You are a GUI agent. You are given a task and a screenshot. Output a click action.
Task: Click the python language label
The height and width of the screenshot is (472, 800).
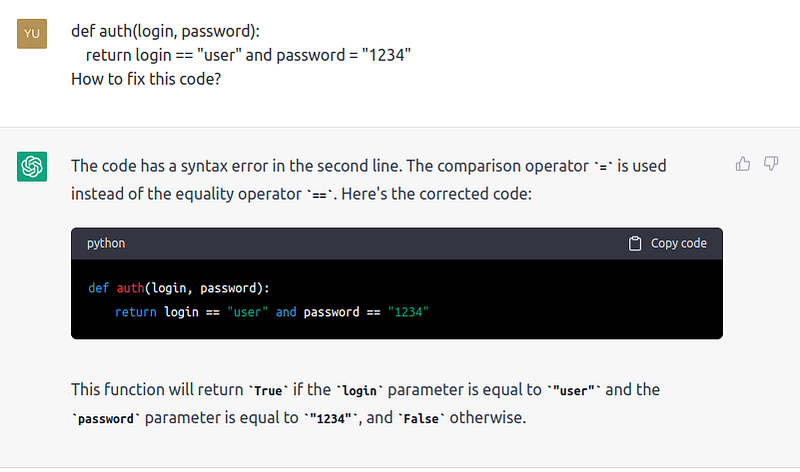(106, 243)
